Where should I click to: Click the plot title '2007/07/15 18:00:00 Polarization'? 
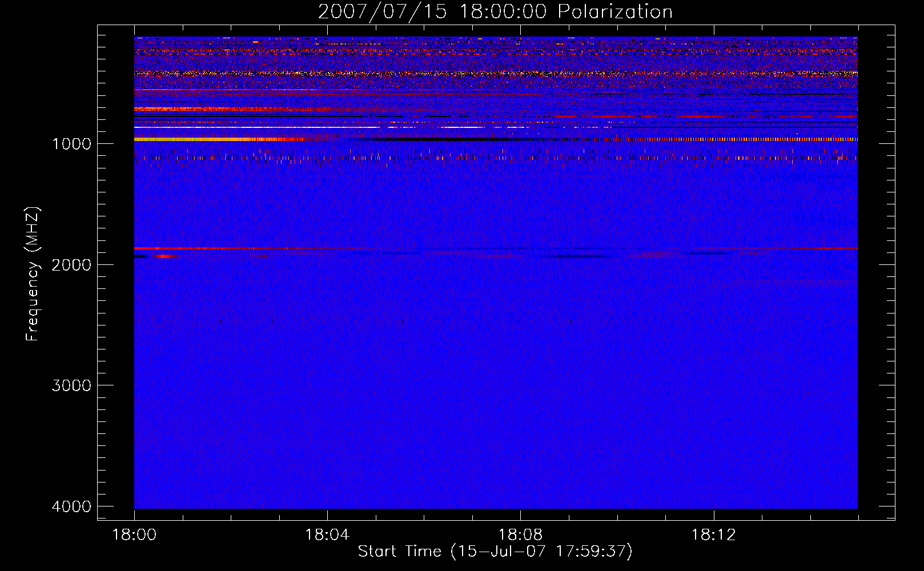pyautogui.click(x=495, y=12)
